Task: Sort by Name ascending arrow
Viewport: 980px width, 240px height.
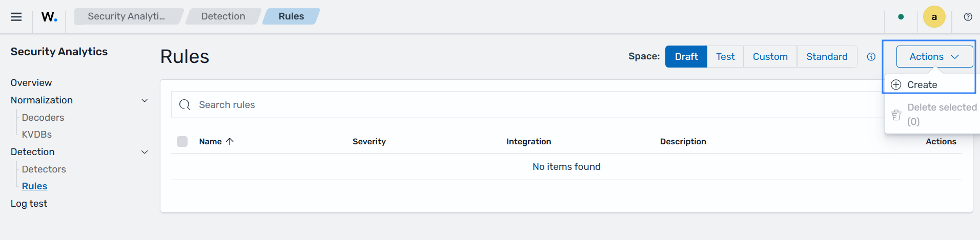Action: click(x=230, y=141)
